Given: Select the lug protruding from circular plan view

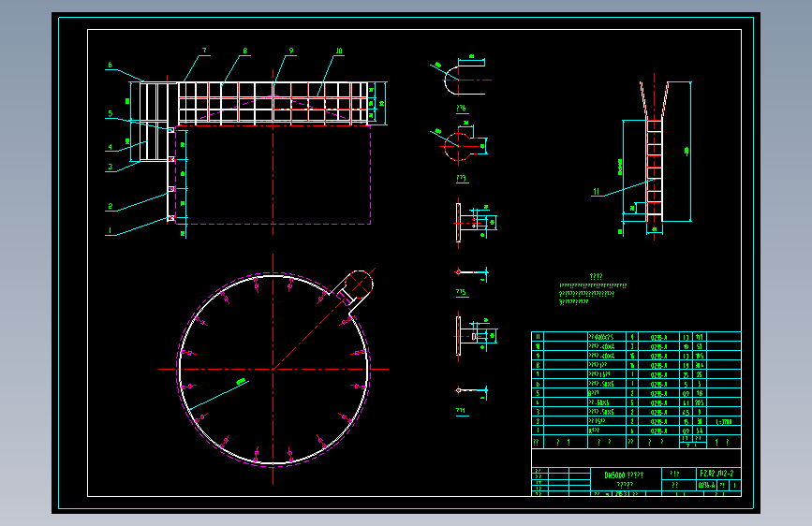Looking at the screenshot, I should click(353, 291).
